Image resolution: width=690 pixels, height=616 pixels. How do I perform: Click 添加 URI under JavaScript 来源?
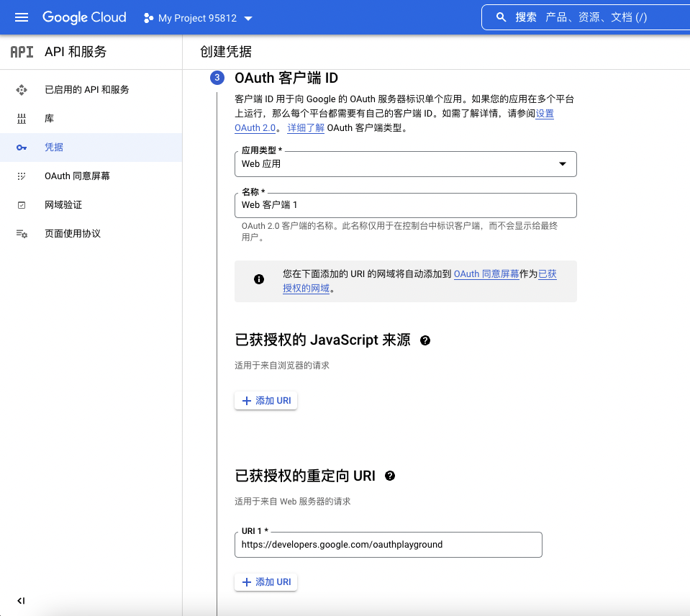(x=266, y=401)
